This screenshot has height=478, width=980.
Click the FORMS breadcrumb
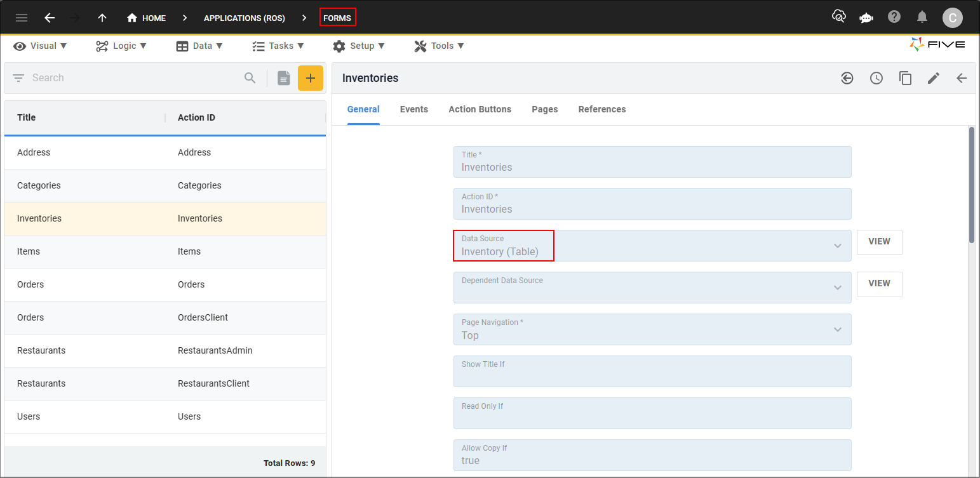[337, 18]
